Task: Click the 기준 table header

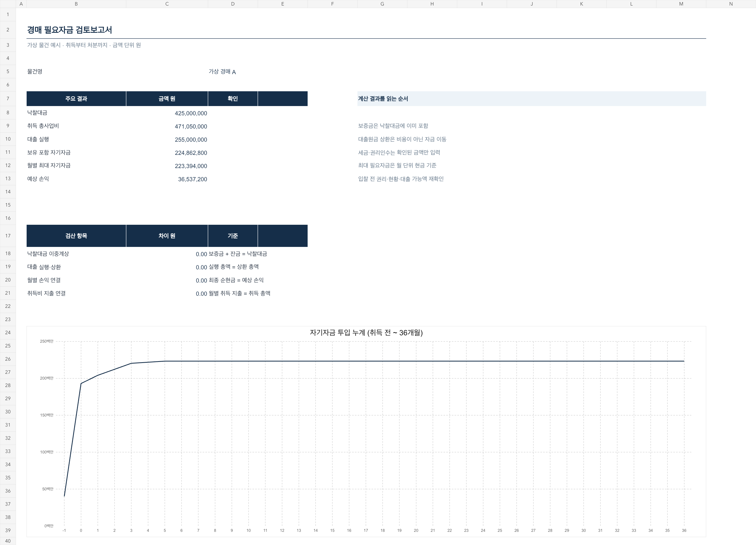Action: [x=233, y=236]
